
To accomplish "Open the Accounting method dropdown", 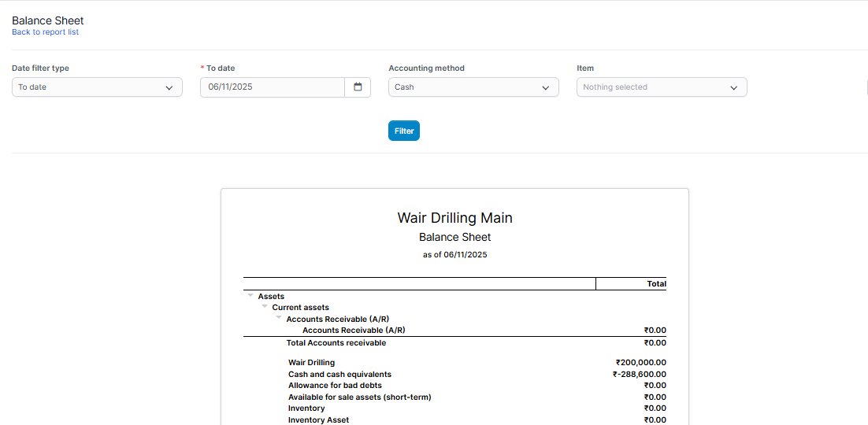I will (x=473, y=87).
